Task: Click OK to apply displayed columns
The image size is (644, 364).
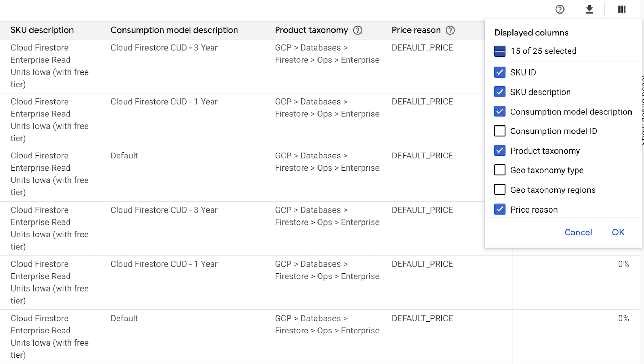Action: click(618, 232)
